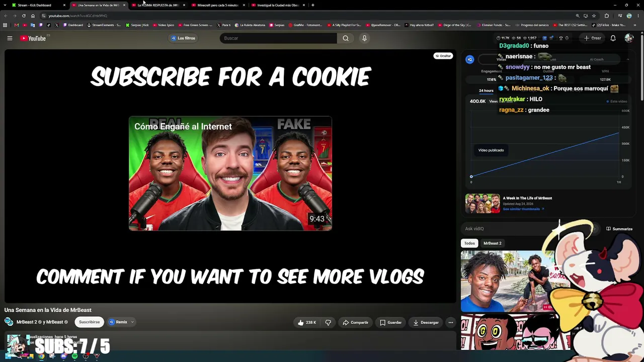This screenshot has height=362, width=644.
Task: Select the Todos filter chip
Action: point(469,243)
